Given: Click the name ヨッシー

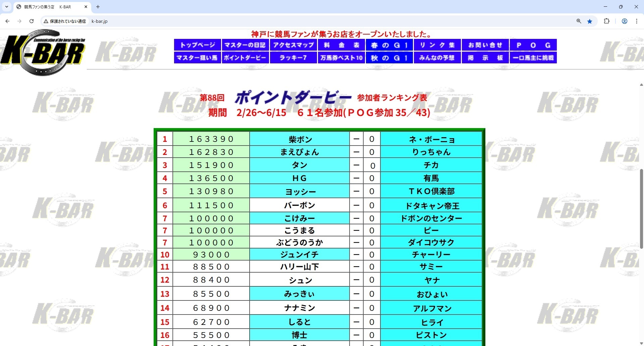Looking at the screenshot, I should [x=300, y=191].
